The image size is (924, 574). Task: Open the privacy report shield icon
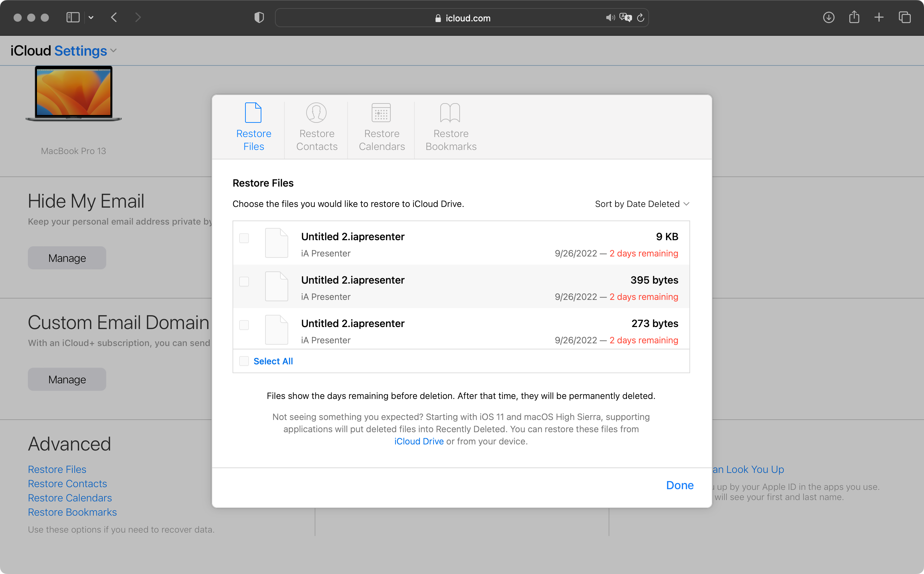(x=259, y=17)
